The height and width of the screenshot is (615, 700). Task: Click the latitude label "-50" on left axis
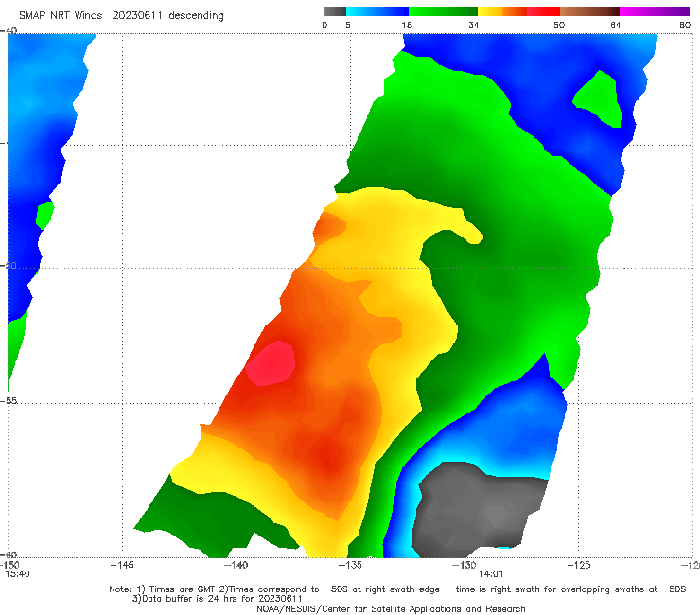click(x=9, y=265)
